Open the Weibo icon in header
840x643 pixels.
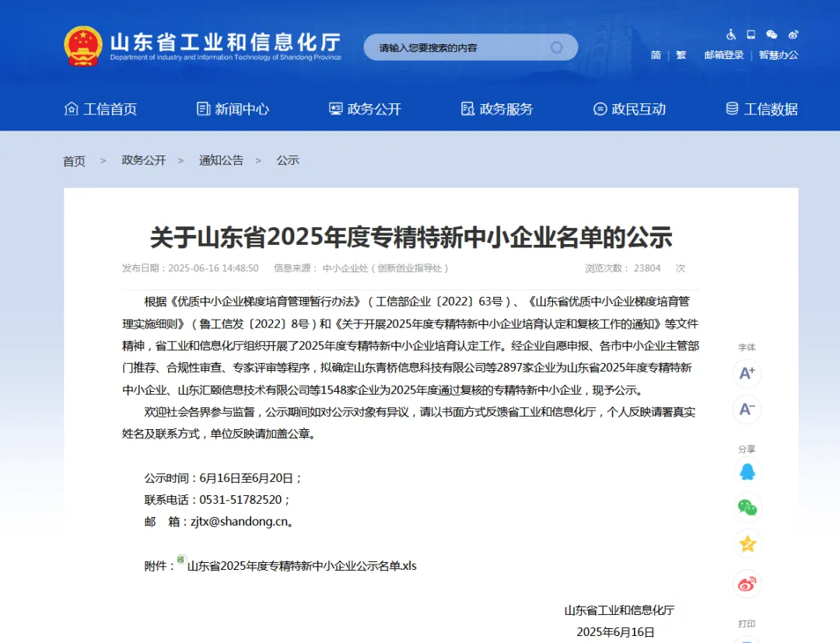click(x=793, y=35)
